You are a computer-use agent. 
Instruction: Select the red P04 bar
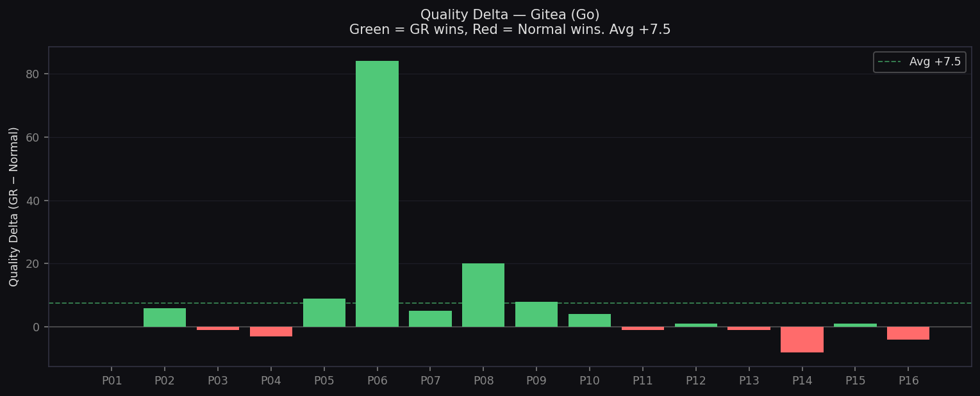(x=270, y=331)
